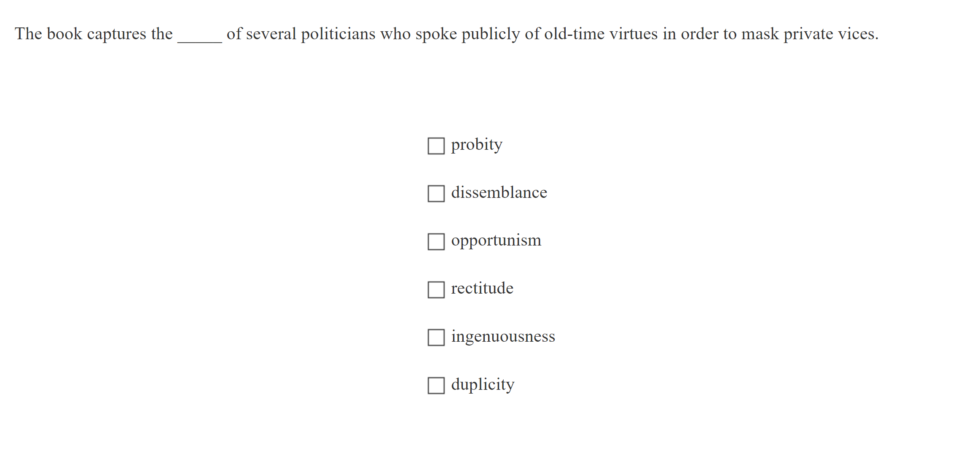Click the word mask in the sentence
Image resolution: width=980 pixels, height=459 pixels.
point(760,34)
